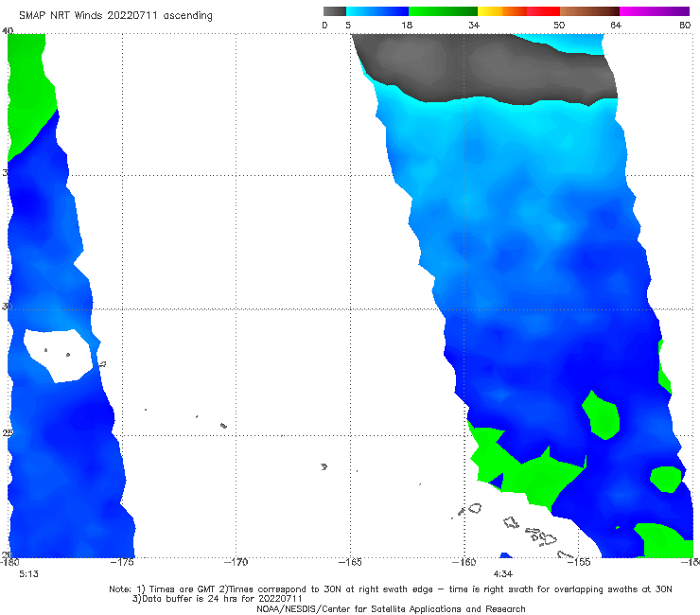Click the white data gap in left swath
The width and height of the screenshot is (700, 615).
point(57,355)
